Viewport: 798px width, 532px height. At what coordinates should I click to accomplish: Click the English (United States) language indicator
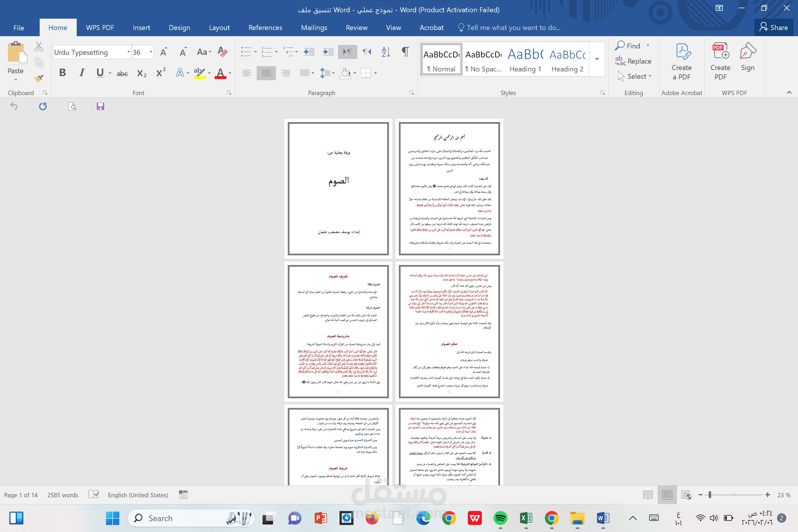(x=138, y=495)
